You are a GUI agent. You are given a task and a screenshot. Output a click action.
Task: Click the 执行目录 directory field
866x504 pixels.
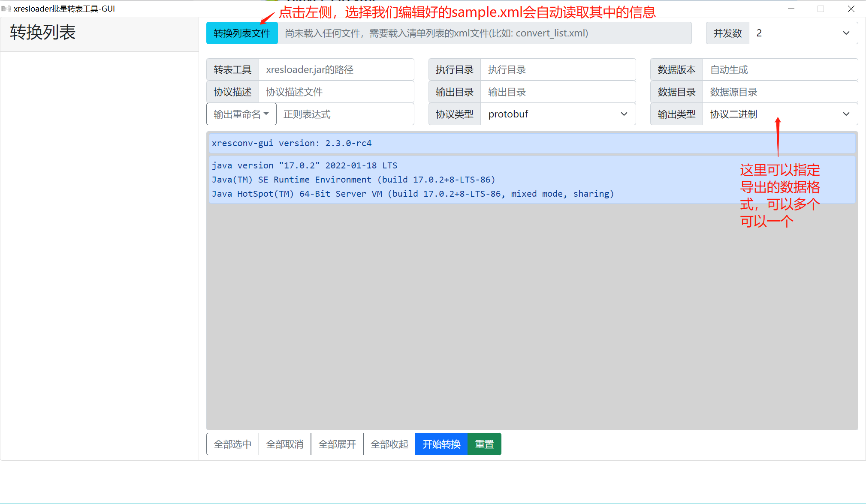tap(558, 69)
